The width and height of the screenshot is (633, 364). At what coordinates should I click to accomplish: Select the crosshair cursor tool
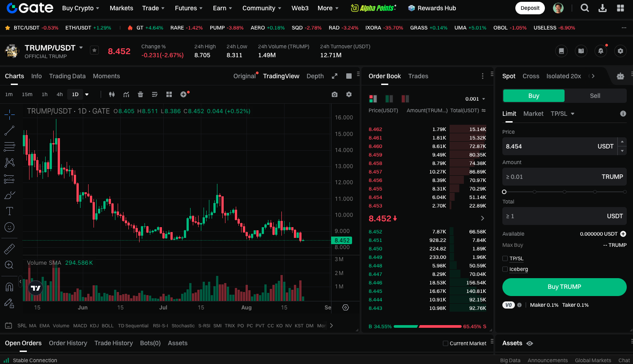[x=9, y=114]
